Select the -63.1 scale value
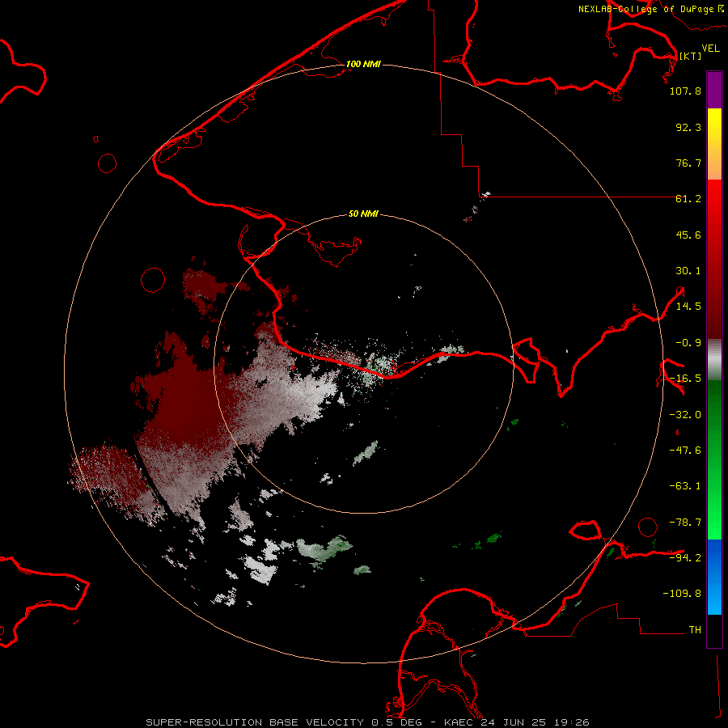 [x=685, y=486]
